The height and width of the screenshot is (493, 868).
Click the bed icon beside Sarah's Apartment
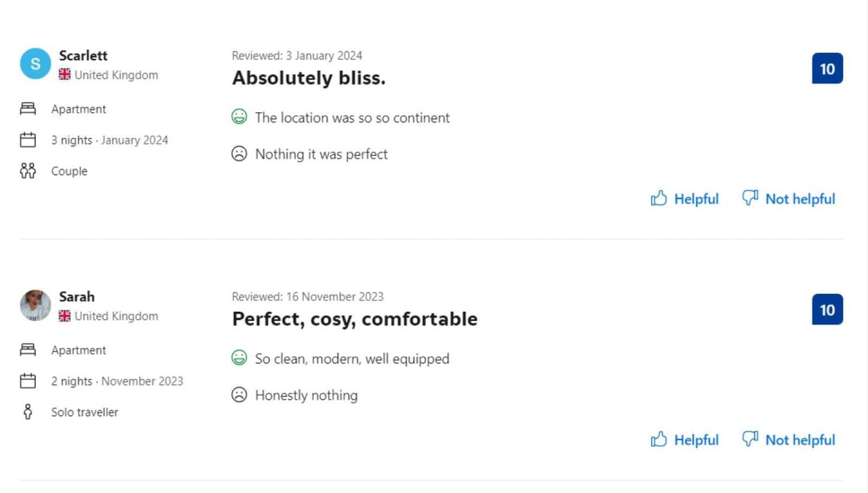[x=28, y=350]
